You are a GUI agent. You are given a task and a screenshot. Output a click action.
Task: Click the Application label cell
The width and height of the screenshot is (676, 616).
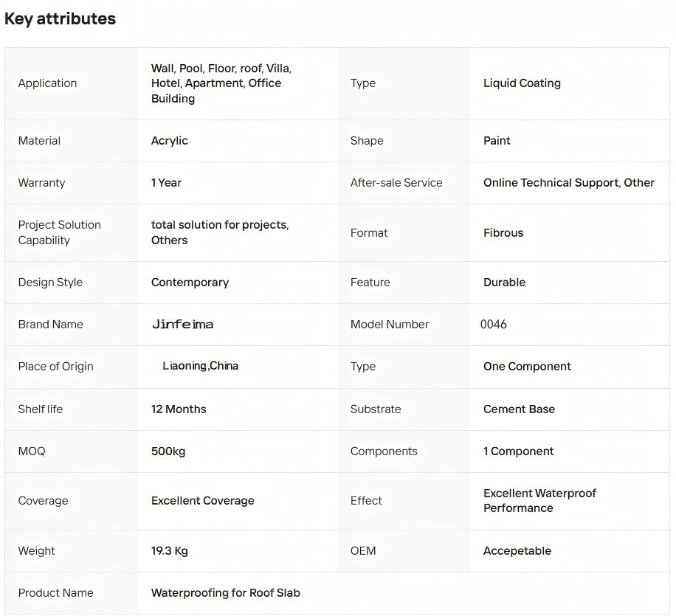[x=47, y=83]
